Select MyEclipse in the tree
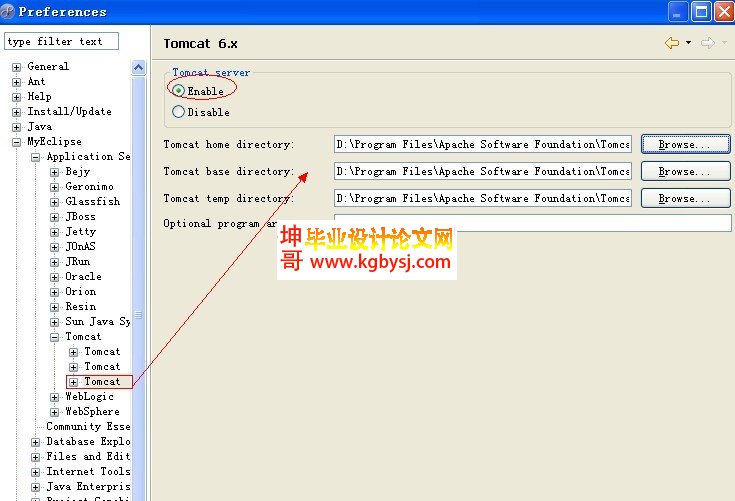This screenshot has width=735, height=501. (x=54, y=141)
